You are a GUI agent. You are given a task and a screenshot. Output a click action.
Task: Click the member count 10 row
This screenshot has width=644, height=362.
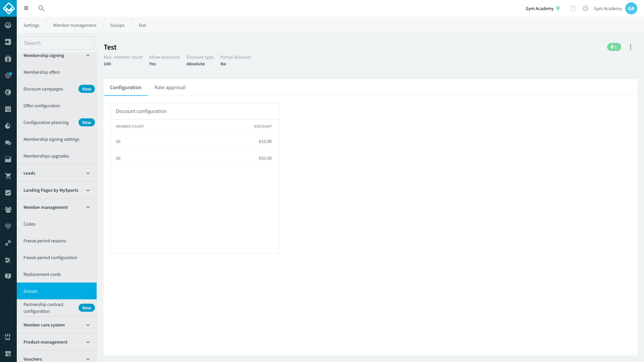pyautogui.click(x=195, y=141)
